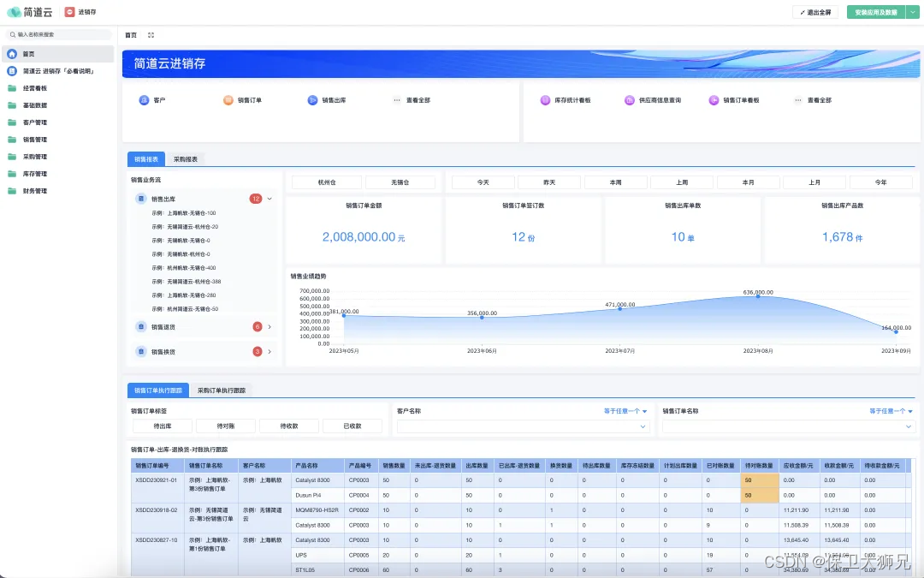Open the 首页 home icon in sidebar
This screenshot has width=924, height=578.
coord(12,54)
